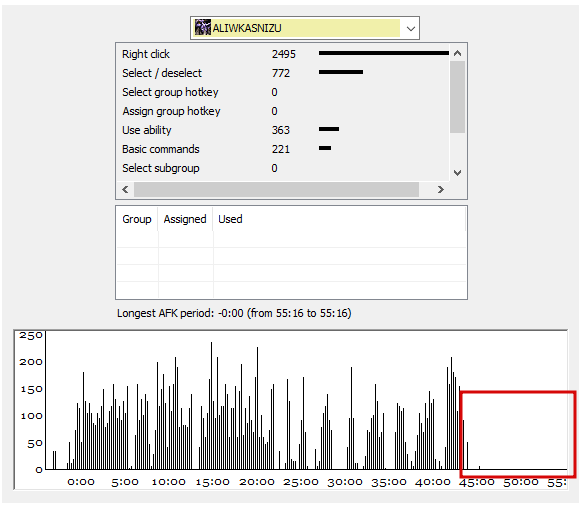The width and height of the screenshot is (582, 507).
Task: Click the 25:00 label on chart time axis
Action: pyautogui.click(x=301, y=482)
